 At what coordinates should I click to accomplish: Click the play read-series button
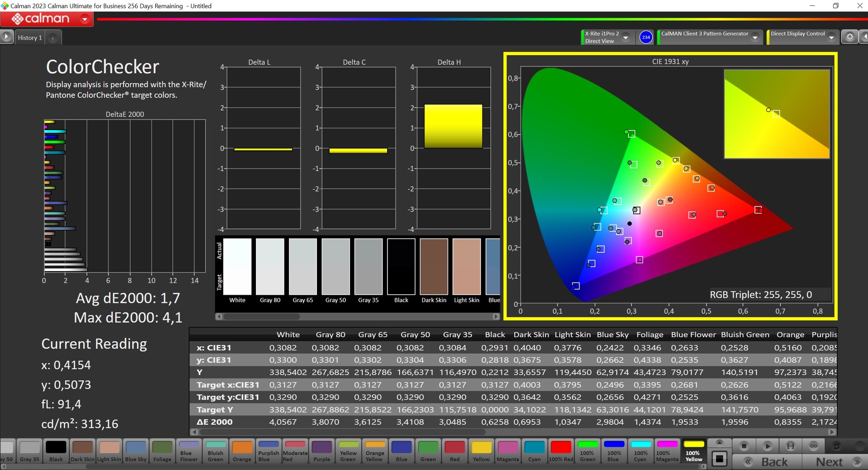767,446
